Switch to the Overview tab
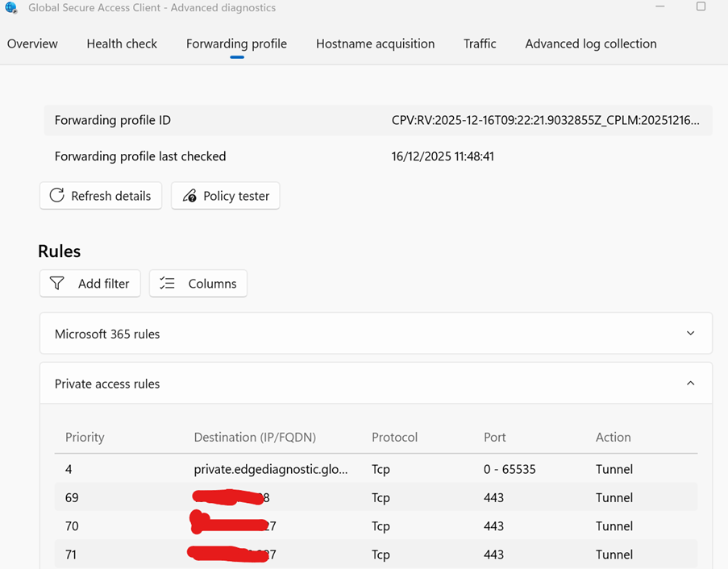This screenshot has width=728, height=569. 32,44
